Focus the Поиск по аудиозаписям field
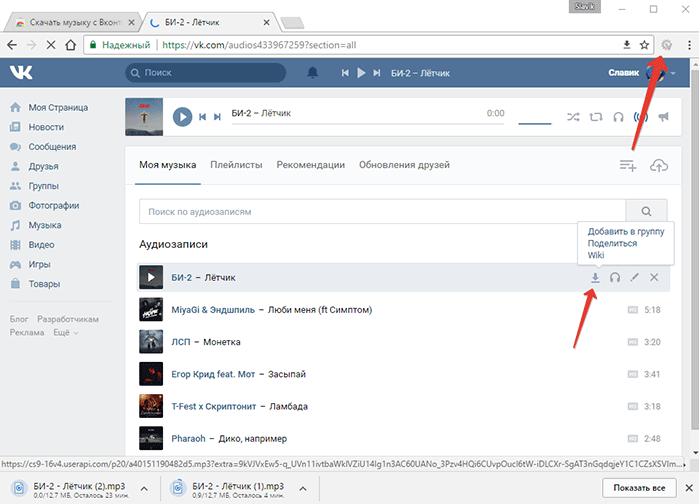Viewport: 699px width, 504px height. pos(382,211)
